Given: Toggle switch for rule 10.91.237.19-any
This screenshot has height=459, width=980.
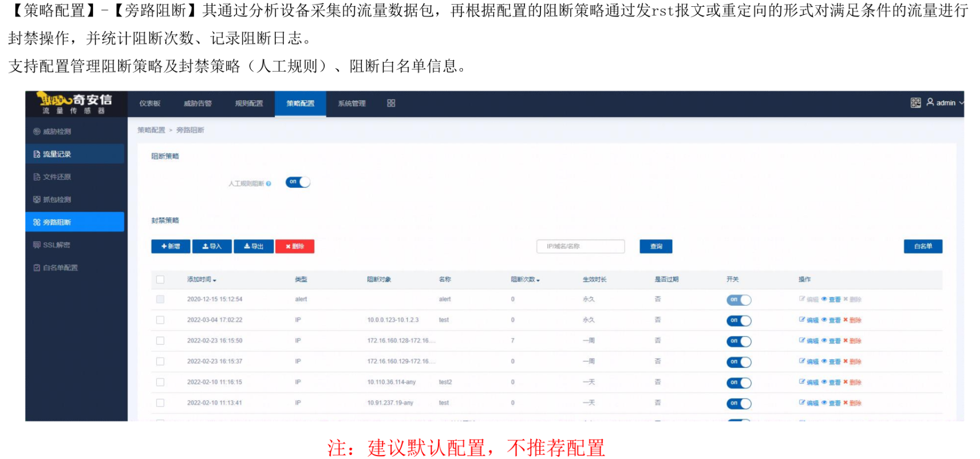Looking at the screenshot, I should 739,403.
